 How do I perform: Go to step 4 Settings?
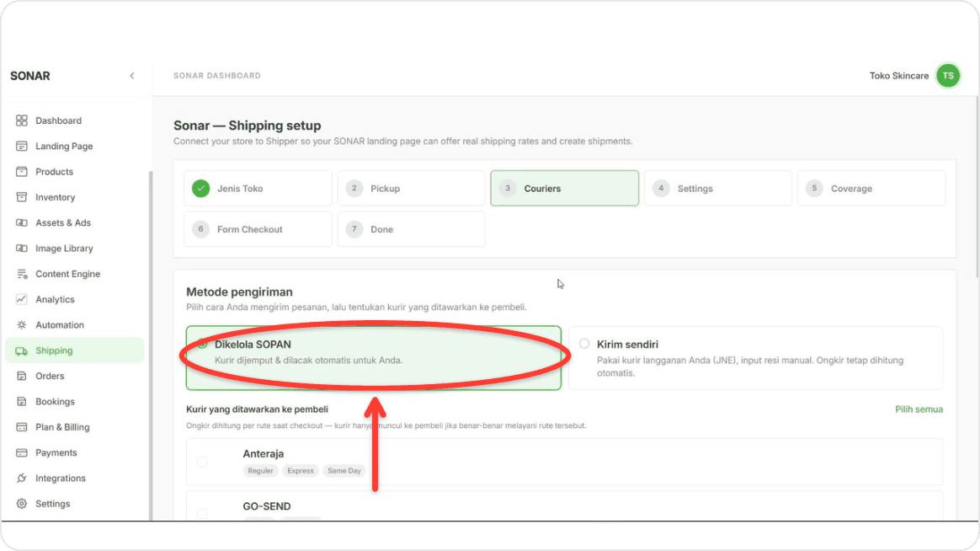pyautogui.click(x=718, y=188)
